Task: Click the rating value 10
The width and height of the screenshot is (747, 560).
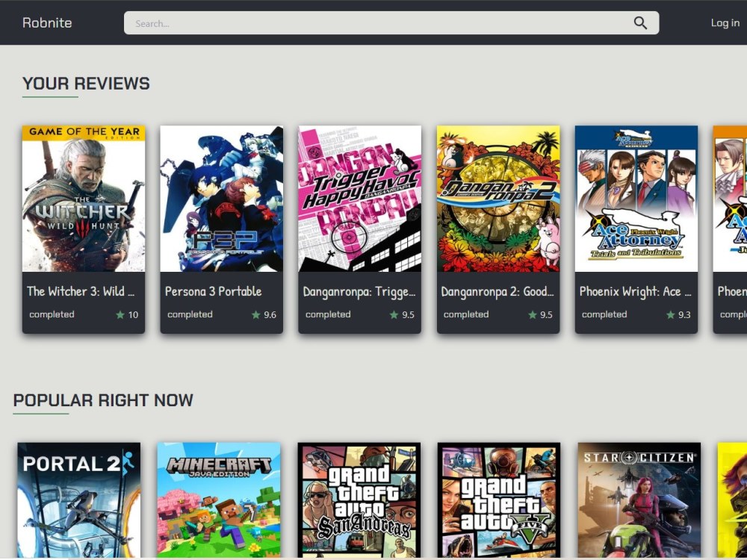Action: point(134,315)
